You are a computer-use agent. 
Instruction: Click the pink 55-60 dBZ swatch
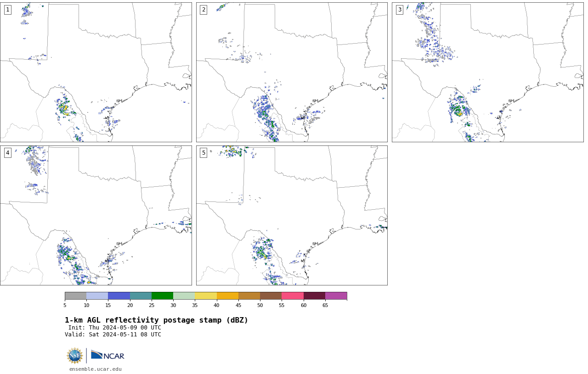coord(293,296)
